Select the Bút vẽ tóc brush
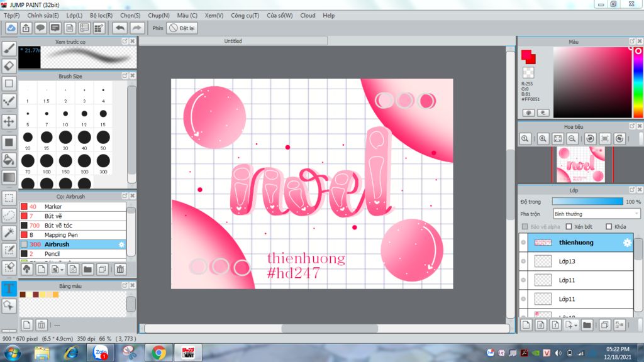 pyautogui.click(x=73, y=226)
